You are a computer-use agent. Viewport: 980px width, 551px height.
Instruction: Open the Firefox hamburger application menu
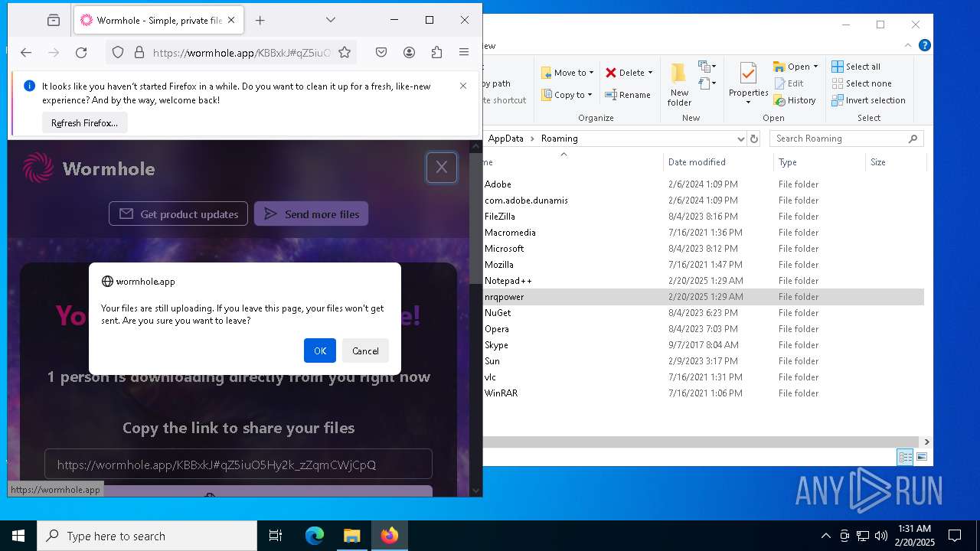[x=464, y=52]
